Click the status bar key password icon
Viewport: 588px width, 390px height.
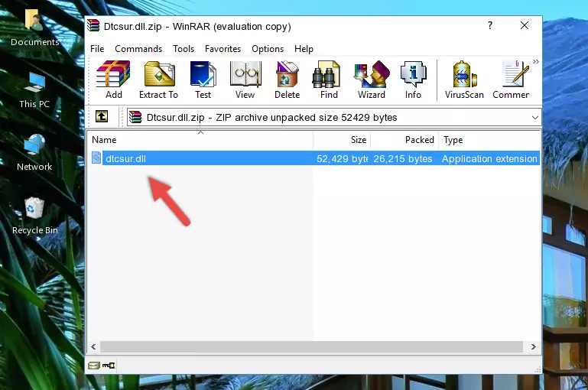pos(109,366)
